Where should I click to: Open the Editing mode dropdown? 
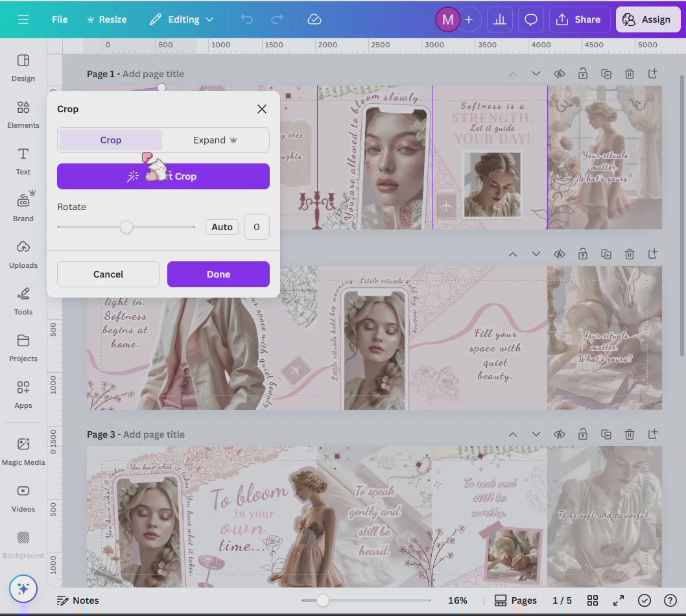tap(182, 19)
